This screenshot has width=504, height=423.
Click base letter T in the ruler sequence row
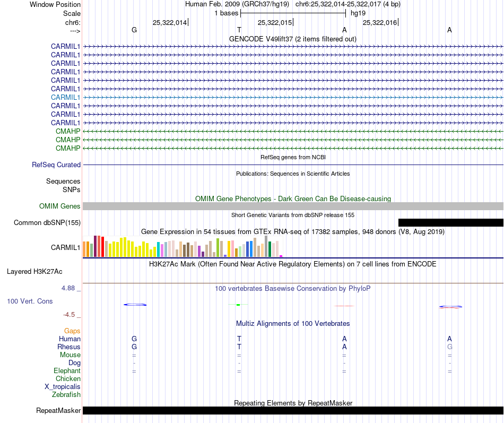click(x=239, y=30)
